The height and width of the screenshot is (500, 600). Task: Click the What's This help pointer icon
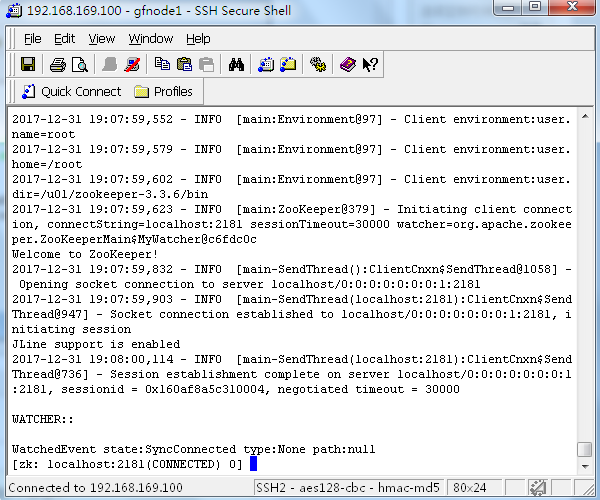(370, 64)
